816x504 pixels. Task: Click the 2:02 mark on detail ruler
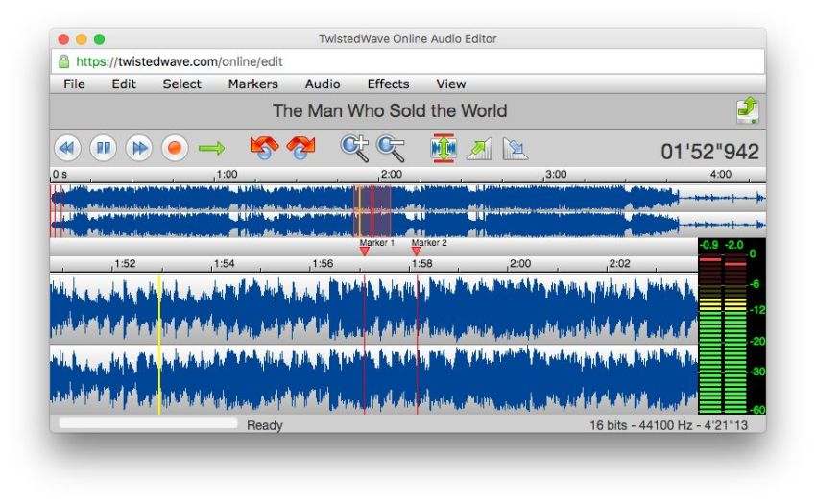click(x=619, y=263)
